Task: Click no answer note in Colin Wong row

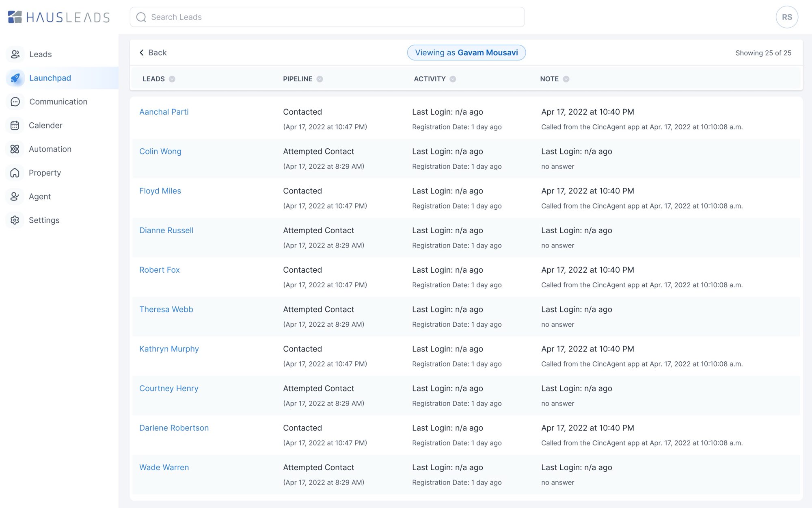Action: 558,166
